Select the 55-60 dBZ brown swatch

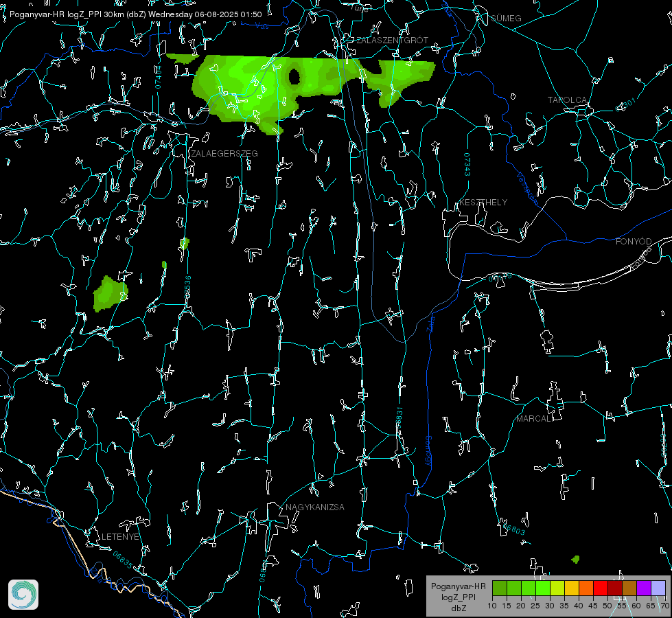click(629, 588)
